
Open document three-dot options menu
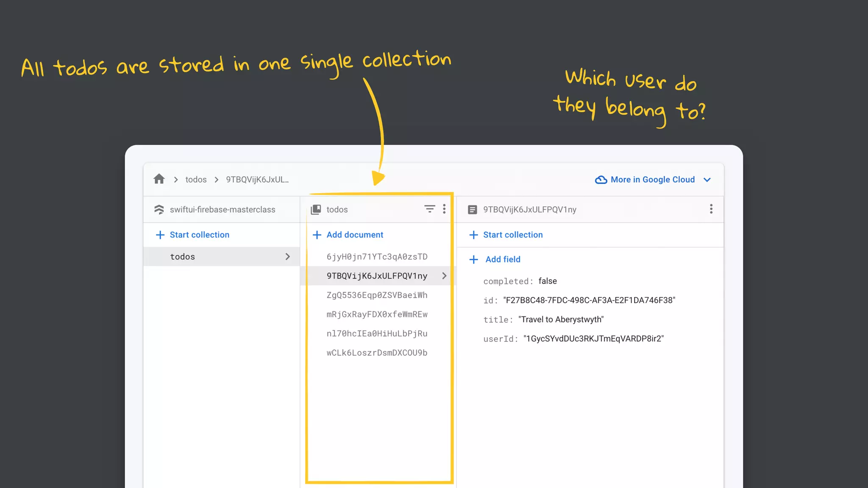coord(711,209)
